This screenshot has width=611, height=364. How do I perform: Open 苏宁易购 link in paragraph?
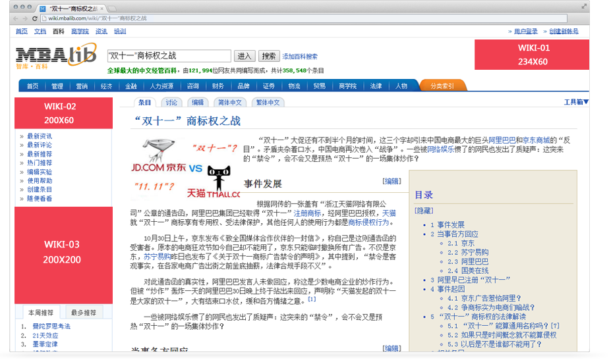pos(158,257)
